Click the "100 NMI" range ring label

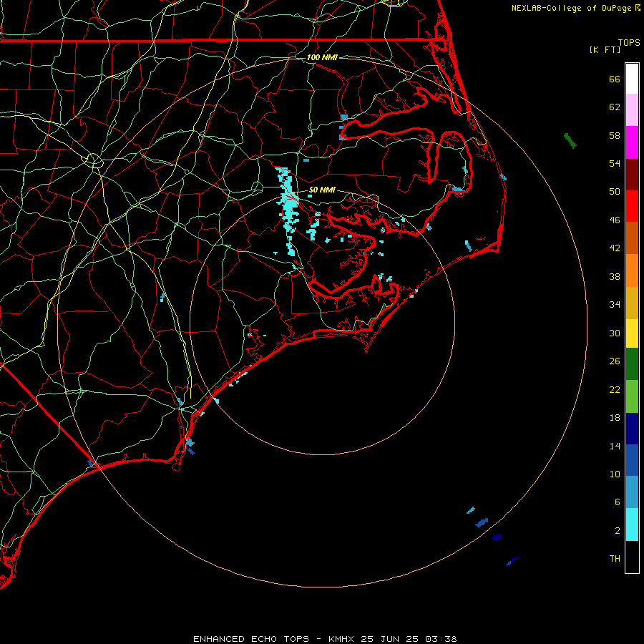[x=322, y=57]
